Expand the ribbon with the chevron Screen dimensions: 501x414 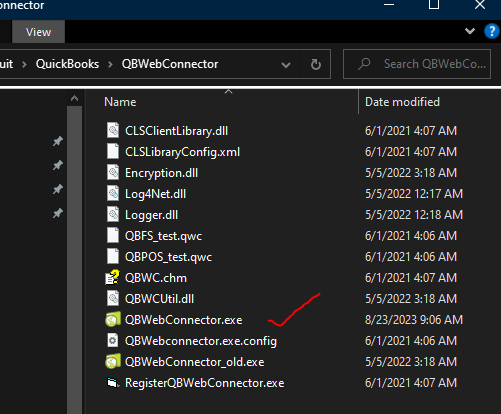tap(470, 31)
